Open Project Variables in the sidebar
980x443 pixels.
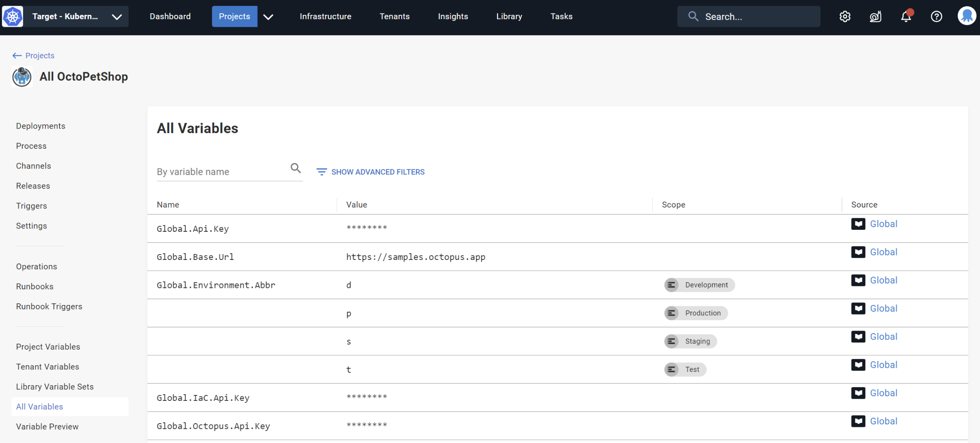pos(48,347)
